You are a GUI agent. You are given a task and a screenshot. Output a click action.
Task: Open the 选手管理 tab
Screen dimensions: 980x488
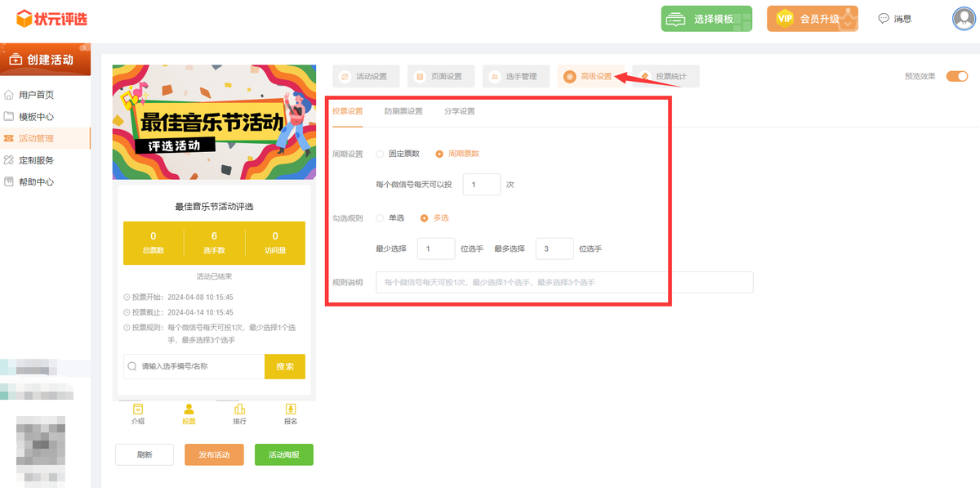pos(514,77)
